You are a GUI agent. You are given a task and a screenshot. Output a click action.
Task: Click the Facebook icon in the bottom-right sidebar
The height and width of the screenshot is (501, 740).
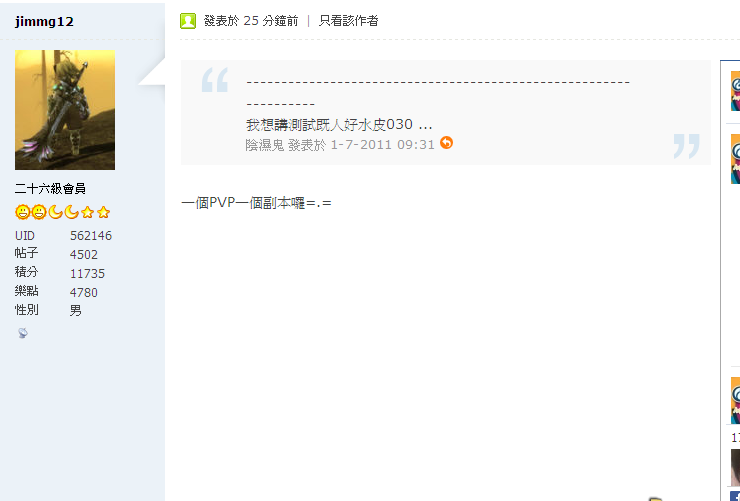[735, 496]
